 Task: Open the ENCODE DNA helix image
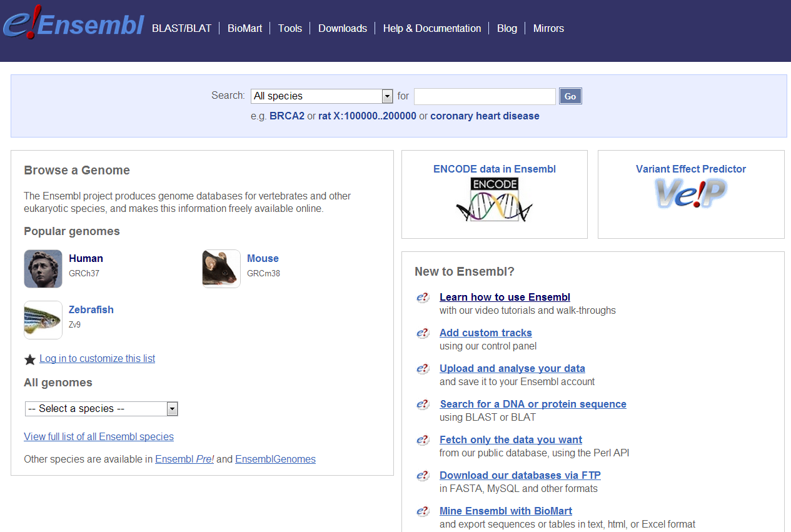[x=494, y=200]
